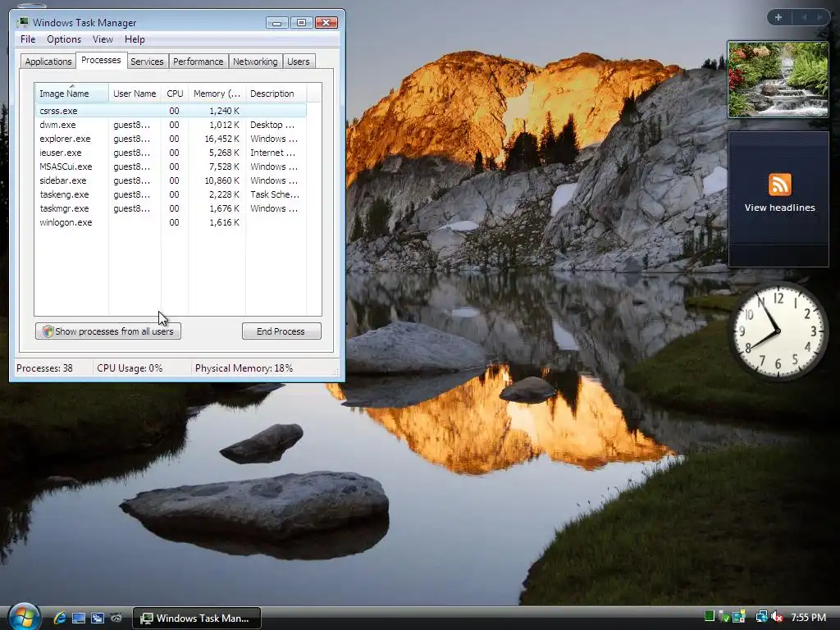Viewport: 840px width, 630px height.
Task: Open the Help menu
Action: pyautogui.click(x=135, y=39)
